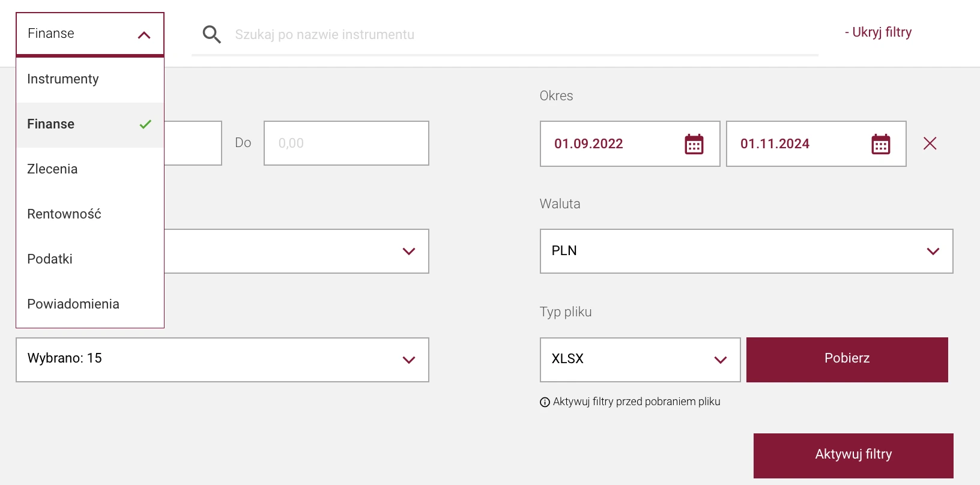Expand the 'Wybrano: 15' dropdown

pos(408,360)
